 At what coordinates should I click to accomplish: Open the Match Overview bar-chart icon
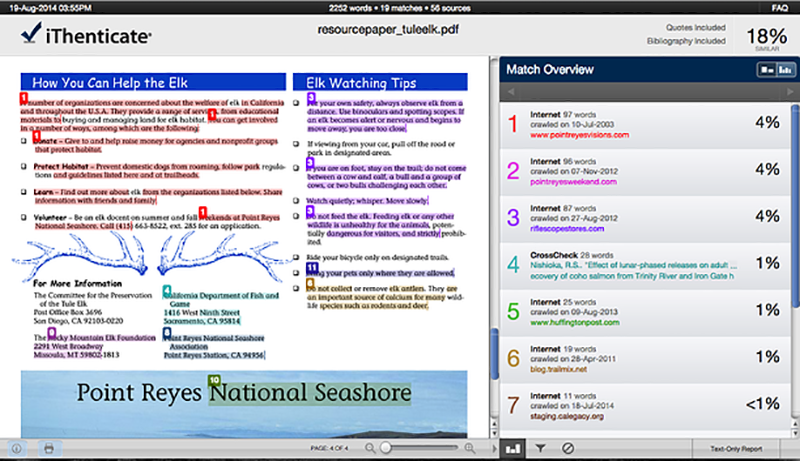(x=511, y=449)
